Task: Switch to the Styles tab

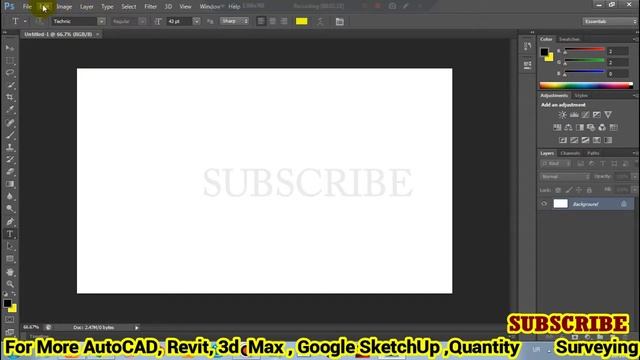Action: [x=581, y=96]
